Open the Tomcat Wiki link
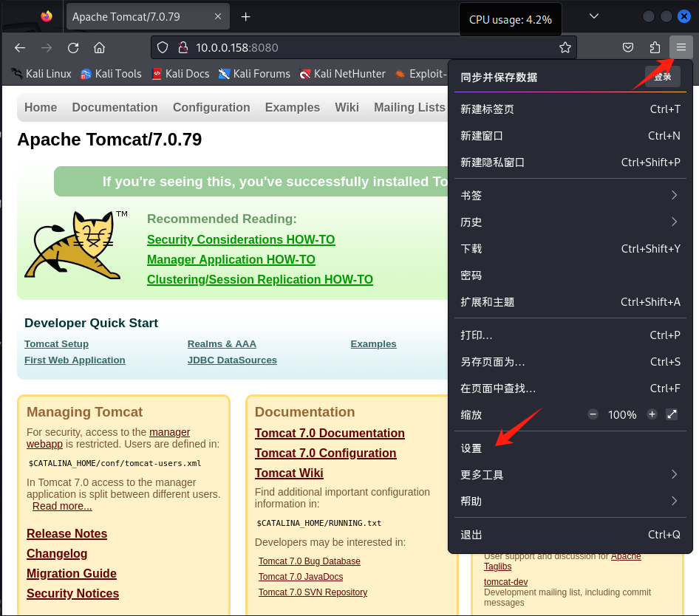Image resolution: width=699 pixels, height=616 pixels. pos(289,473)
